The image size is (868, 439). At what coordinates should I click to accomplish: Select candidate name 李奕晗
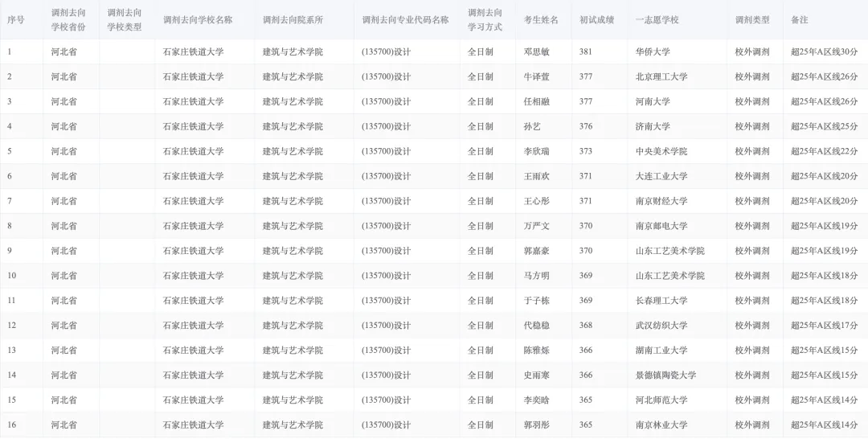[x=536, y=400]
